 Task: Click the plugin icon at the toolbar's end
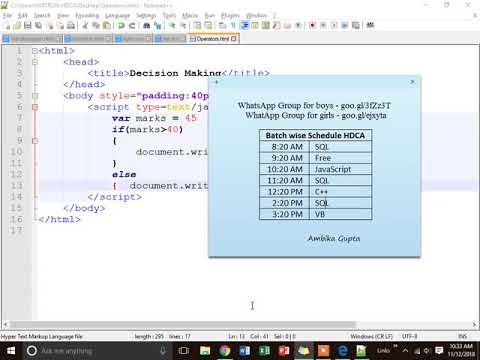point(370,25)
